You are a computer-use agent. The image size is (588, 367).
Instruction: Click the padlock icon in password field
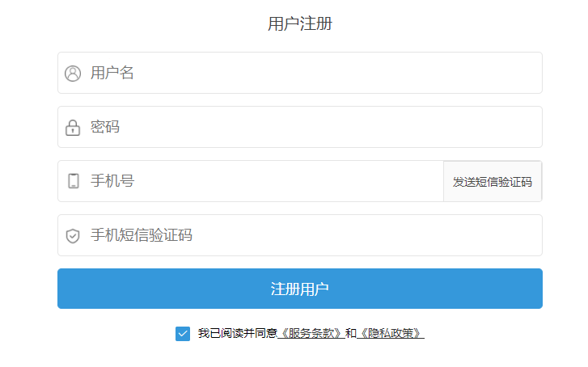[73, 128]
